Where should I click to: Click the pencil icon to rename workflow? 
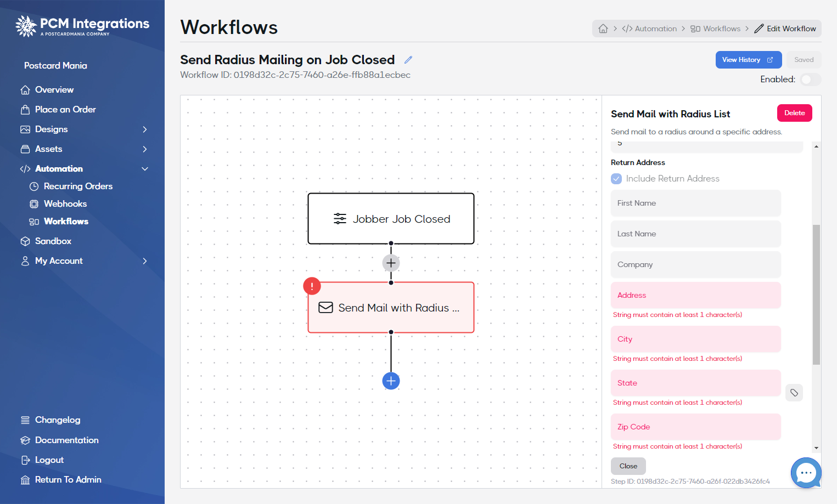pos(408,60)
